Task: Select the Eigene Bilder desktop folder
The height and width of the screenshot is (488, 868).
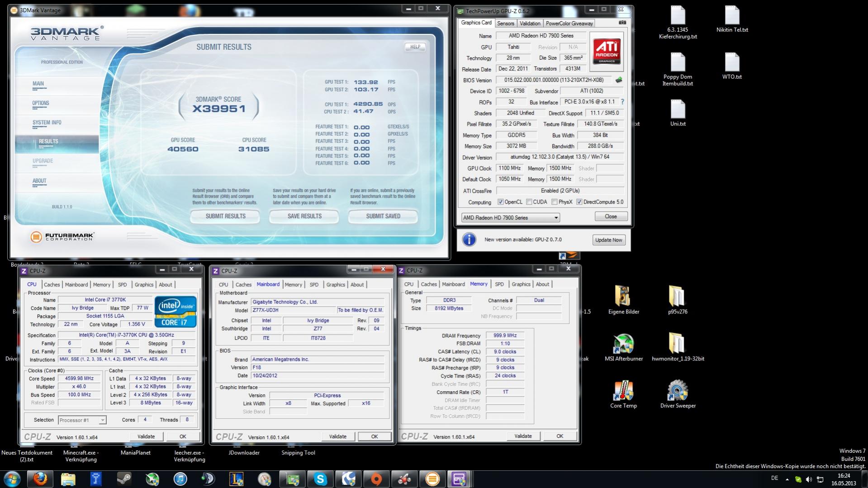Action: pos(623,300)
